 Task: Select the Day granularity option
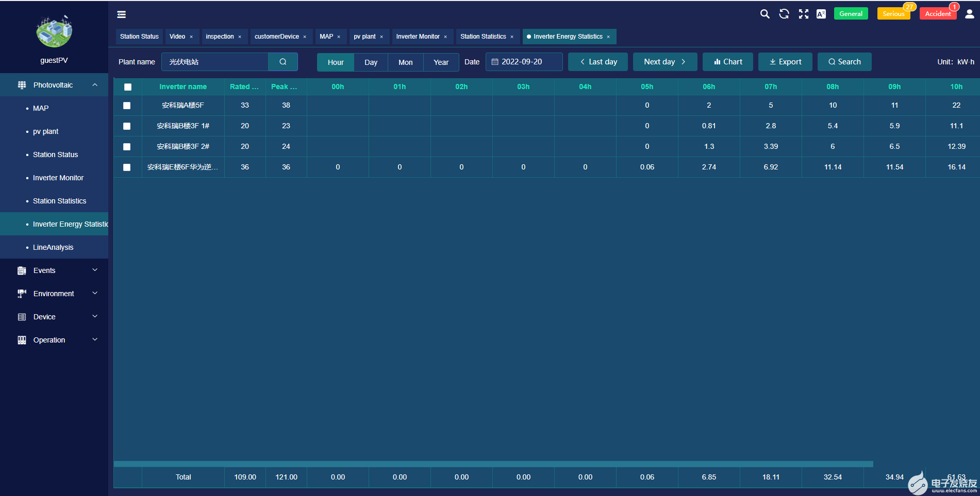[x=371, y=62]
